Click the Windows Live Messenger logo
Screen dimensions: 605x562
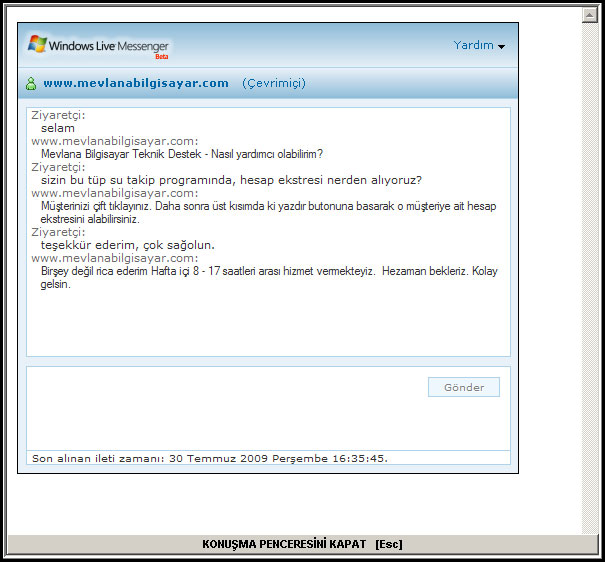click(98, 47)
